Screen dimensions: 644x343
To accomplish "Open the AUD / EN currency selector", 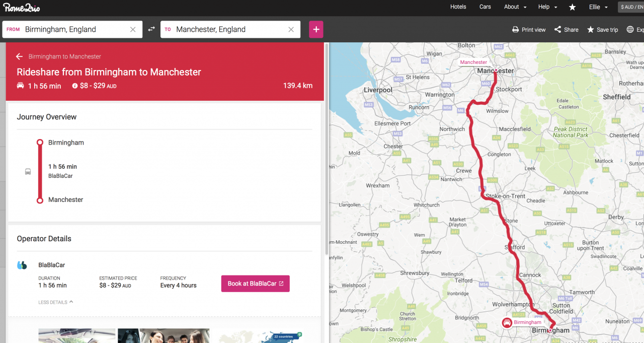I will [631, 7].
